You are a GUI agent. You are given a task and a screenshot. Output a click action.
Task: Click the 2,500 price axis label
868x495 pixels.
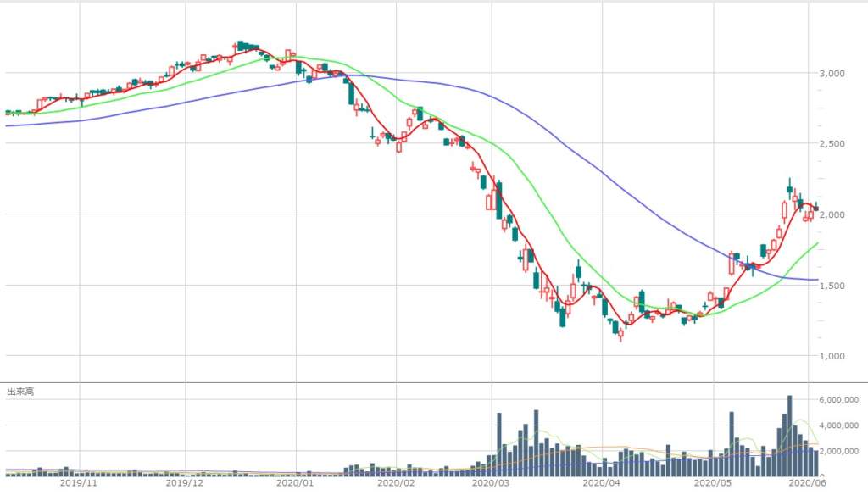832,144
